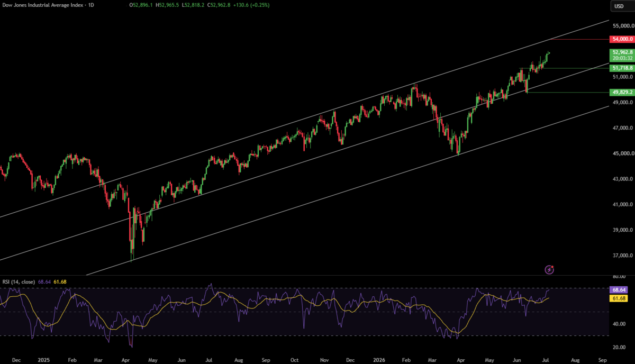This screenshot has width=635, height=364.
Task: Click the 47,000.0 price axis label
Action: 623,128
